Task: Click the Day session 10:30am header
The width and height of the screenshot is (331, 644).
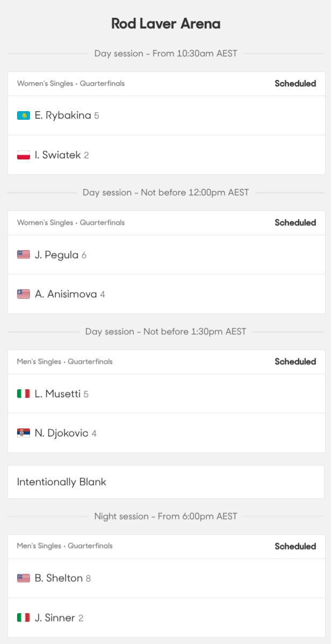Action: point(165,53)
